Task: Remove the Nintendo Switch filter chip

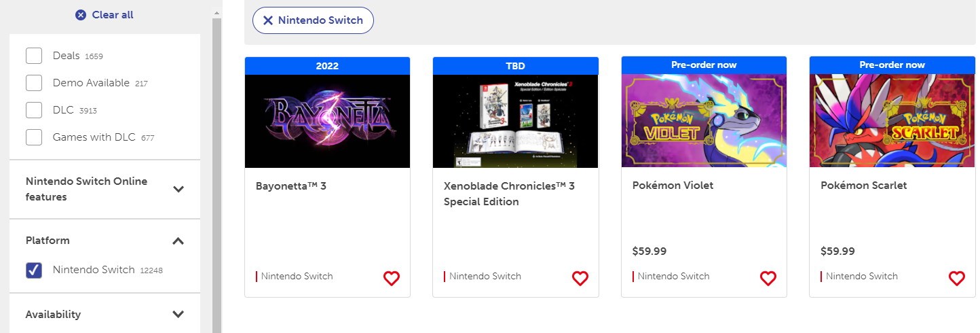Action: point(268,20)
